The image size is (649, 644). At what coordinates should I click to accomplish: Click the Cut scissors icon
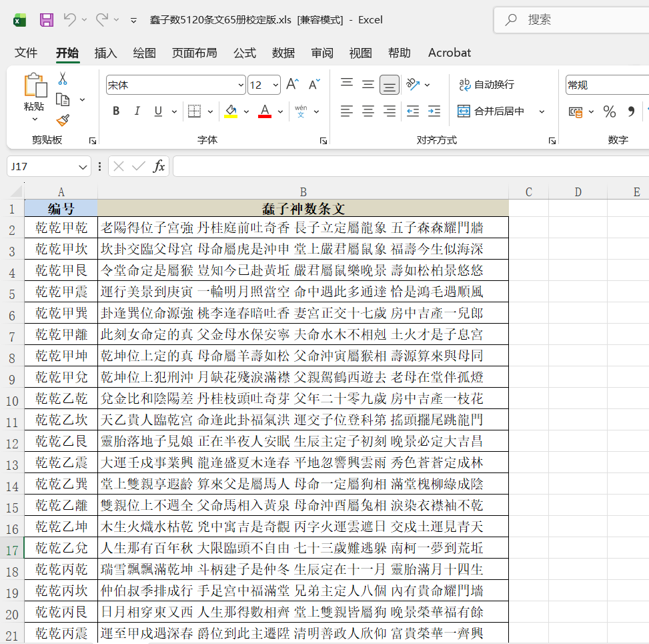tap(63, 78)
